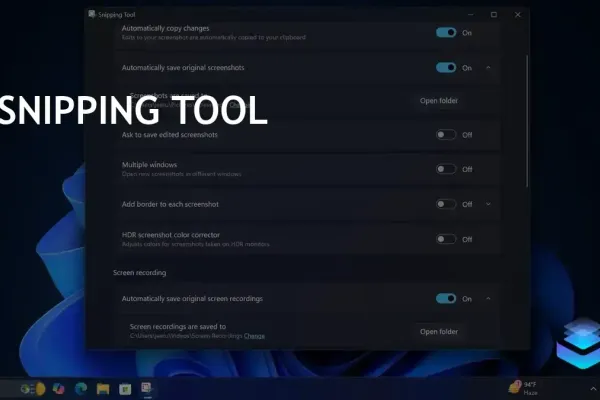This screenshot has height=400, width=600.
Task: Enable HDR screenshot color corrector toggle
Action: [446, 239]
